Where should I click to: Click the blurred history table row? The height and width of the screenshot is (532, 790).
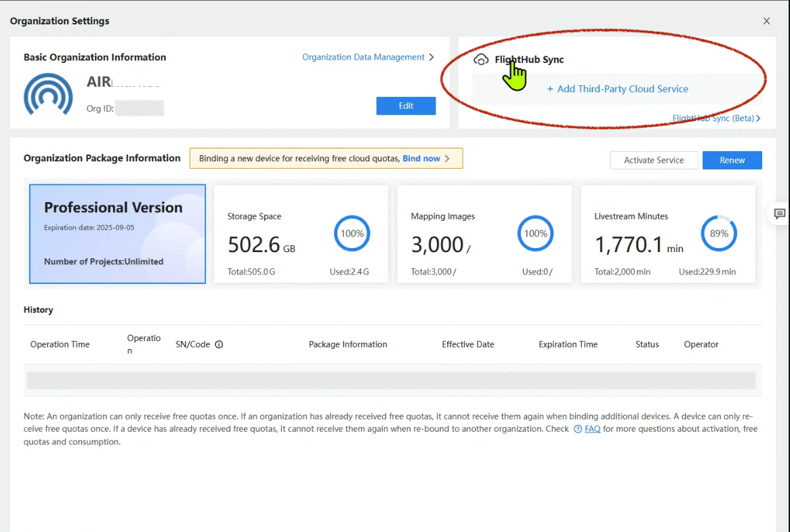click(391, 380)
